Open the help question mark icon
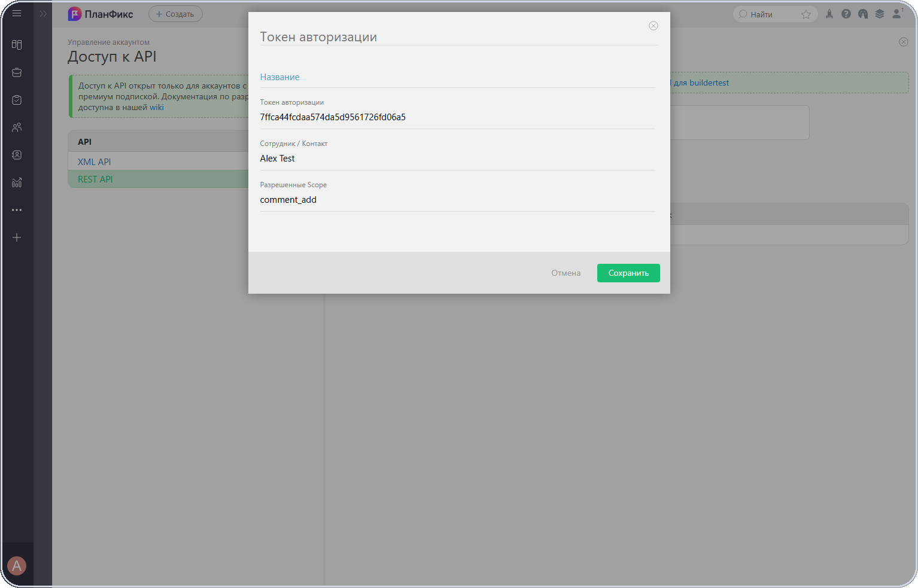The height and width of the screenshot is (588, 918). coord(846,14)
